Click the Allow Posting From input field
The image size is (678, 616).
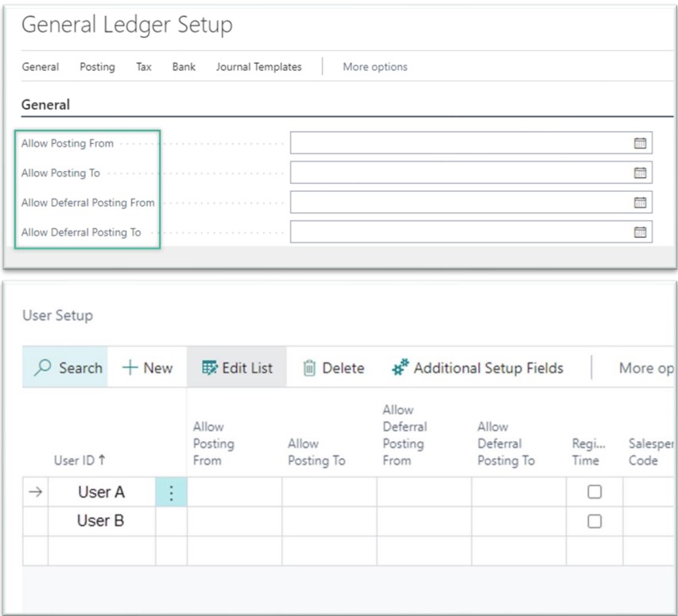point(471,143)
